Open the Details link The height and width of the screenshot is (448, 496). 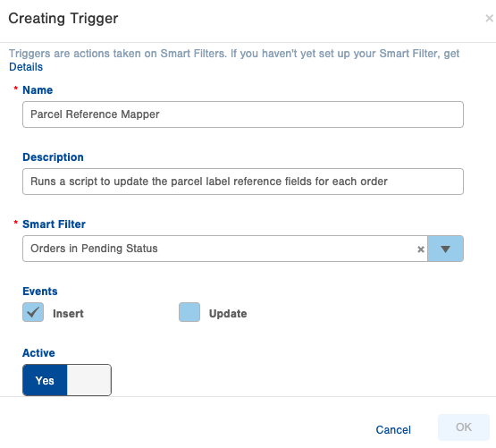(26, 67)
